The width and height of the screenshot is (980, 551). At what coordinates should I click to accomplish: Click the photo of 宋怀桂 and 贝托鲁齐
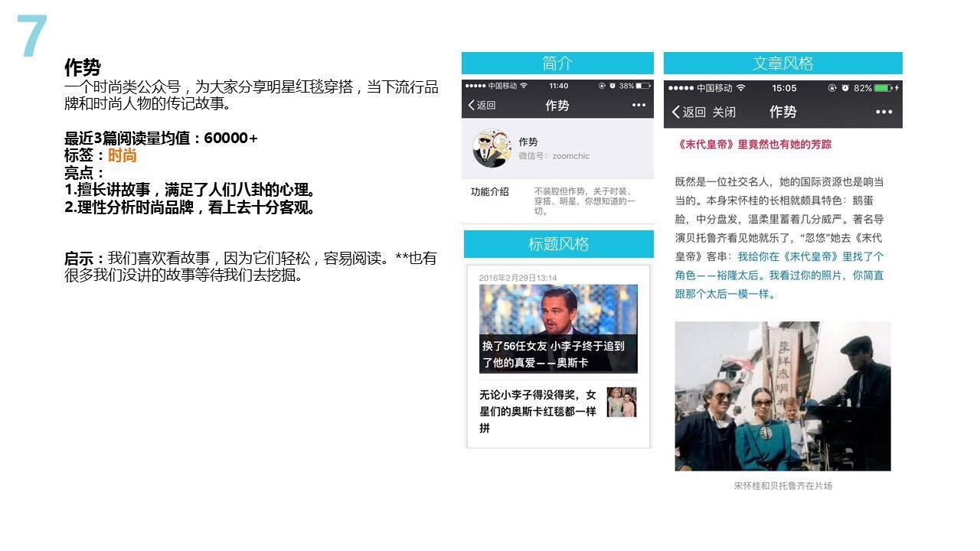782,396
